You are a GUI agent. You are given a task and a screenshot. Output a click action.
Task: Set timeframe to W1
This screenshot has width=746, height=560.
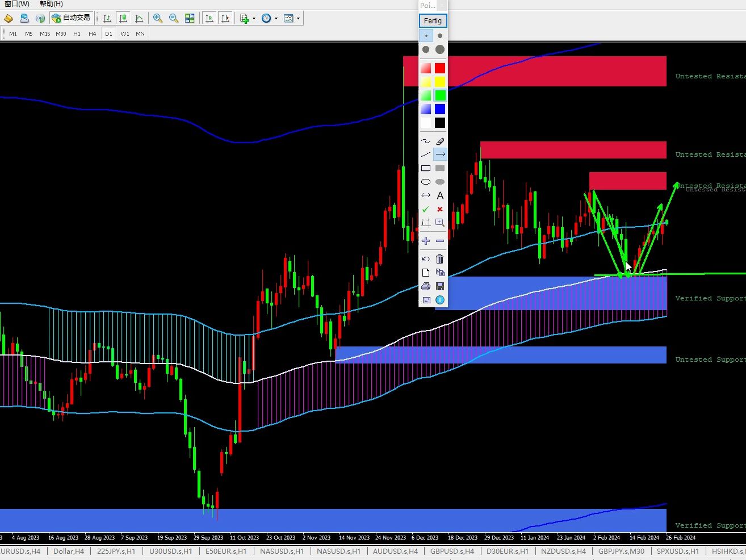pyautogui.click(x=125, y=34)
